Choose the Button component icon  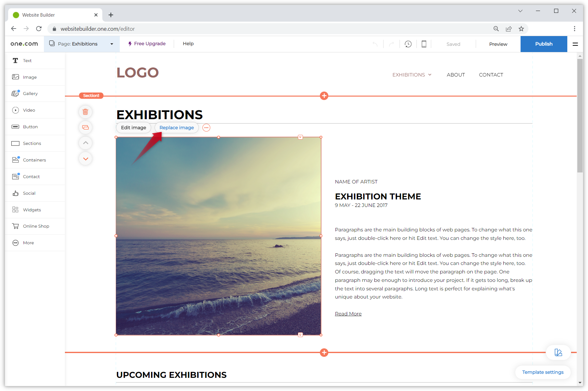pos(15,127)
